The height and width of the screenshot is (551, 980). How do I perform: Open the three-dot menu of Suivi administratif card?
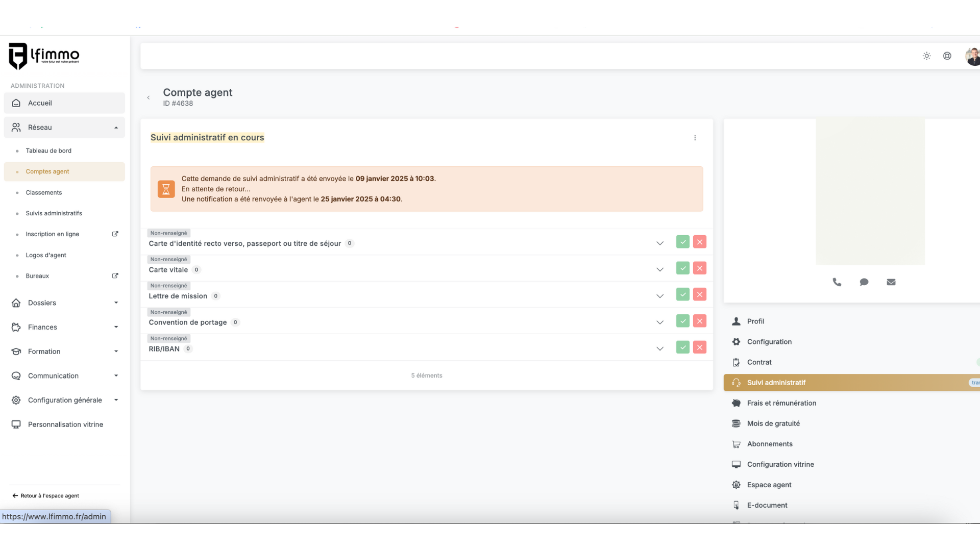pos(695,138)
